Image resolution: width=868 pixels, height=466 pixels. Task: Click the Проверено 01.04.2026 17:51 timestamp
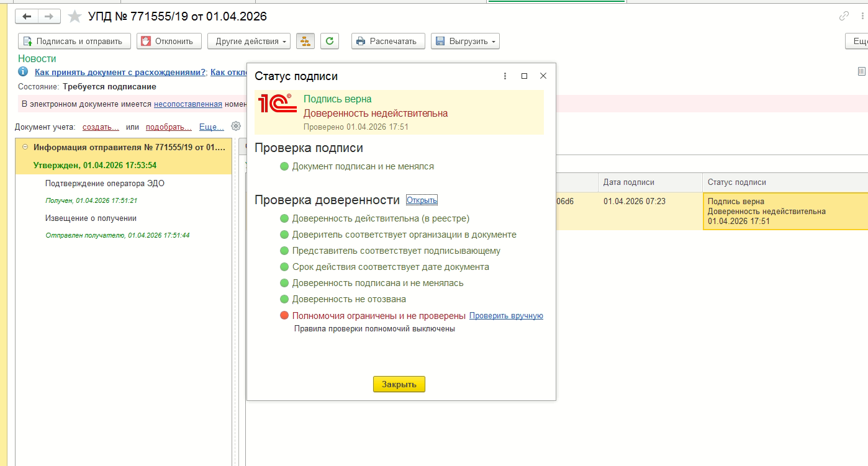click(x=356, y=127)
